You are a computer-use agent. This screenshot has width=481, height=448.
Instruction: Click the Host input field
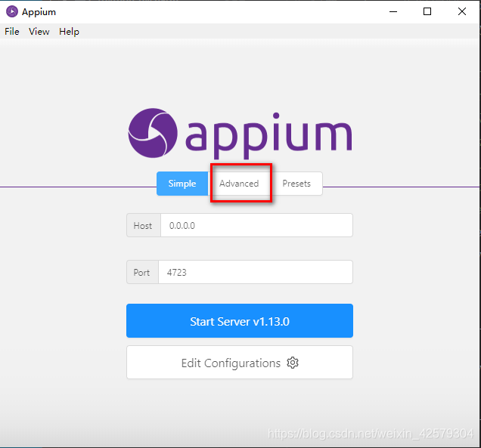256,226
